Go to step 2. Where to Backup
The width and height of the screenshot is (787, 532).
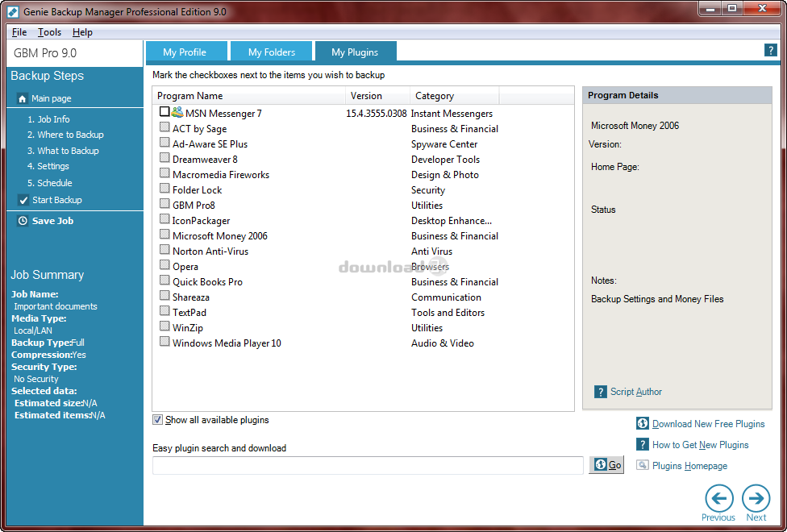[66, 135]
